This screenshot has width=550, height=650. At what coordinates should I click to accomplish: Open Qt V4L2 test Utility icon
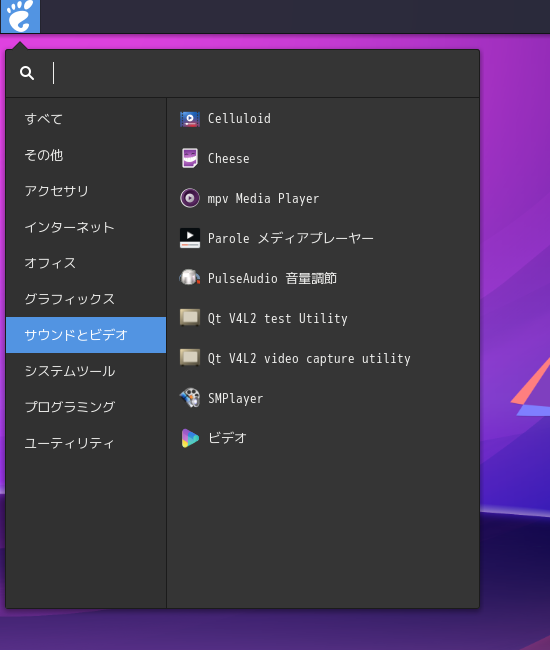point(190,318)
